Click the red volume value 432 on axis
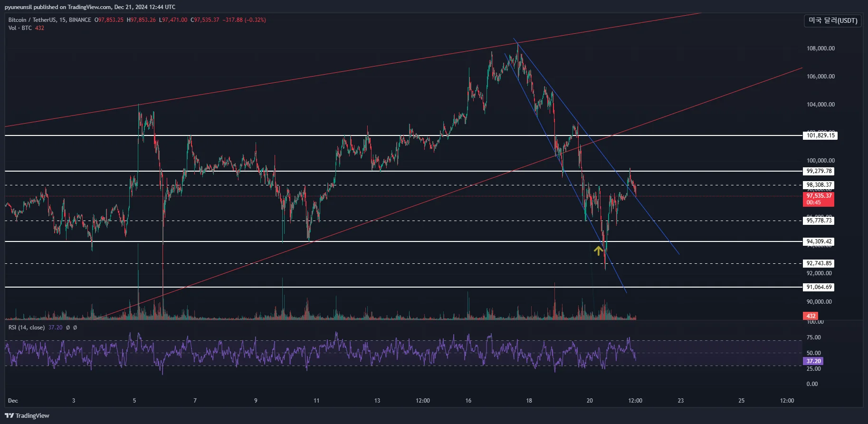This screenshot has width=868, height=424. [x=811, y=316]
